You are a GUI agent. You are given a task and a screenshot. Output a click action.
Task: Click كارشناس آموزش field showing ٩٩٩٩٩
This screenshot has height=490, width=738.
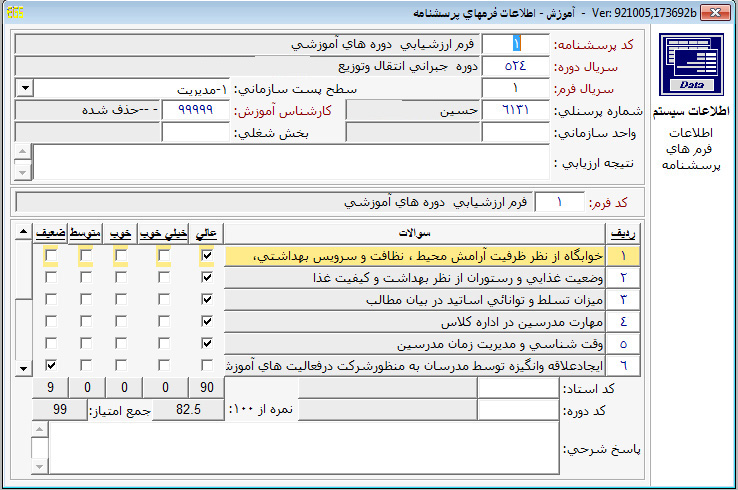click(x=196, y=110)
